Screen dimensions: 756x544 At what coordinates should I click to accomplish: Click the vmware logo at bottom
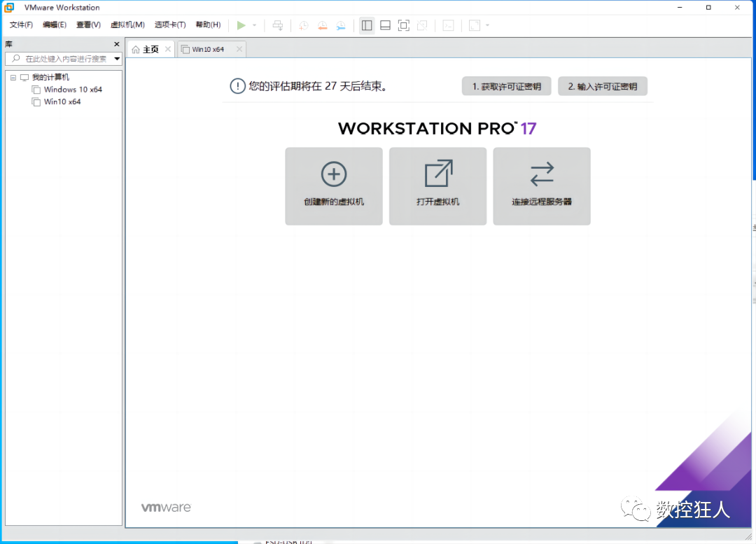pyautogui.click(x=167, y=508)
